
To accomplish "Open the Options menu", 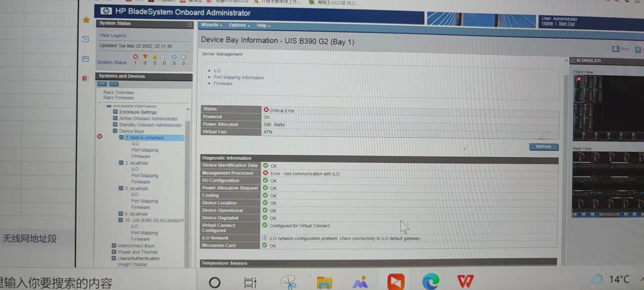I will [x=239, y=25].
